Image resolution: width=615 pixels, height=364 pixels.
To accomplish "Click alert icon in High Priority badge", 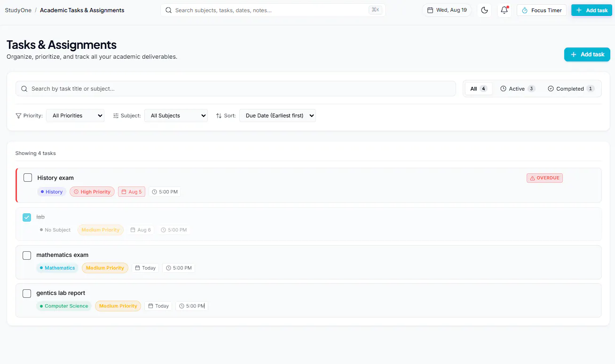I will point(76,192).
